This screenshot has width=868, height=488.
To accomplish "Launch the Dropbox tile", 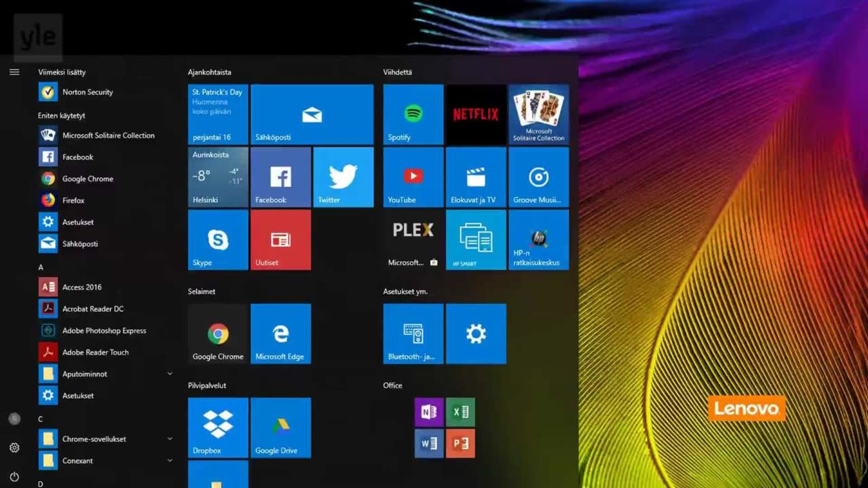I will pos(218,427).
